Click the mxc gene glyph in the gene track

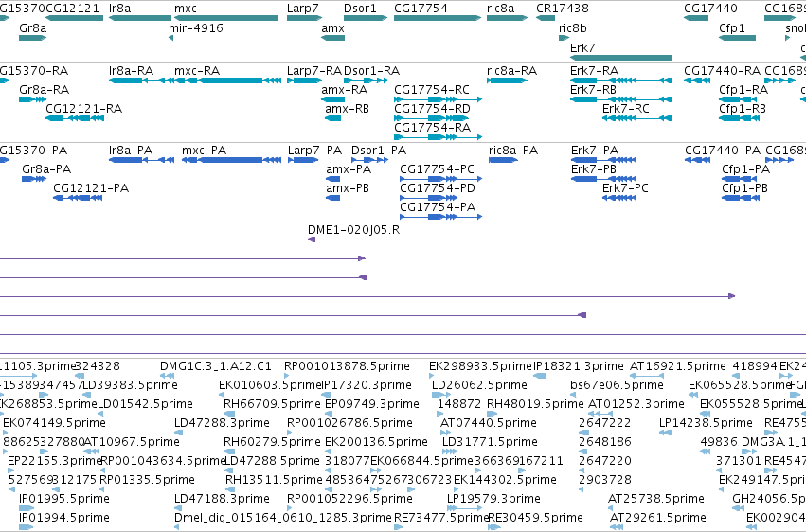(225, 18)
